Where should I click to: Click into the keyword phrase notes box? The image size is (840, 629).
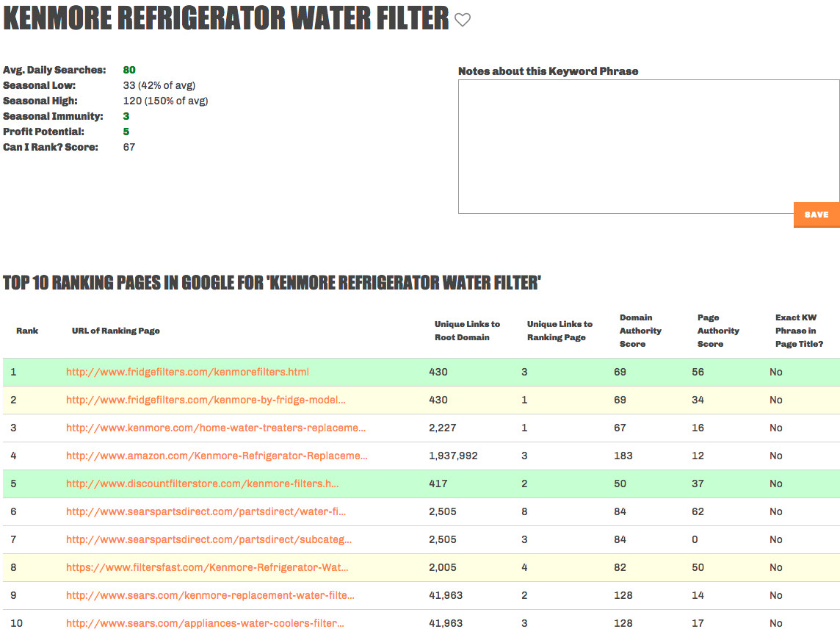point(649,146)
